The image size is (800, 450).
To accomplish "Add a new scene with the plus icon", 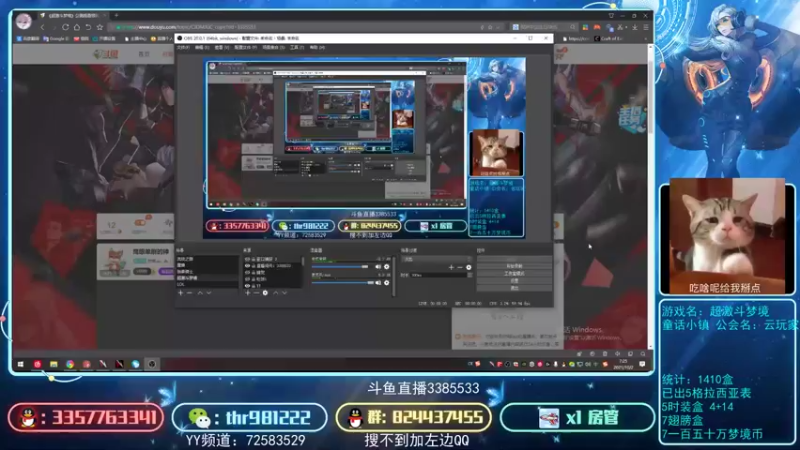I will tap(180, 293).
